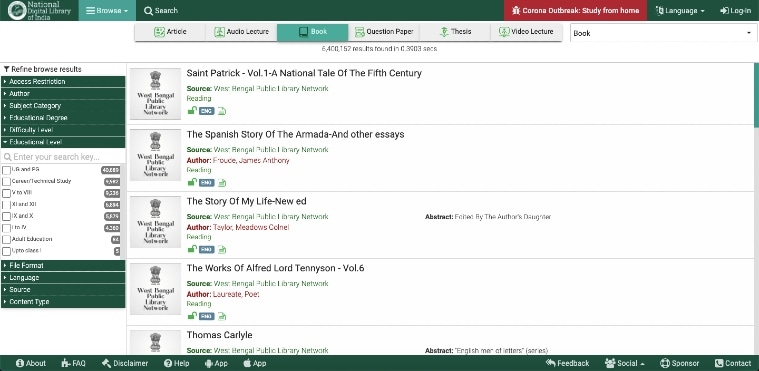Click the open-access lock icon under Saint Patrick

point(192,111)
